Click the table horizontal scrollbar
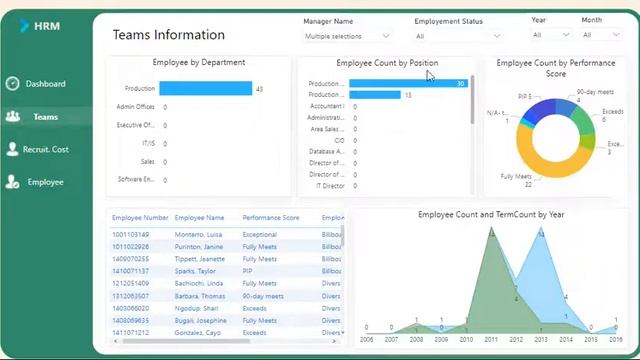This screenshot has height=360, width=640. [186, 341]
